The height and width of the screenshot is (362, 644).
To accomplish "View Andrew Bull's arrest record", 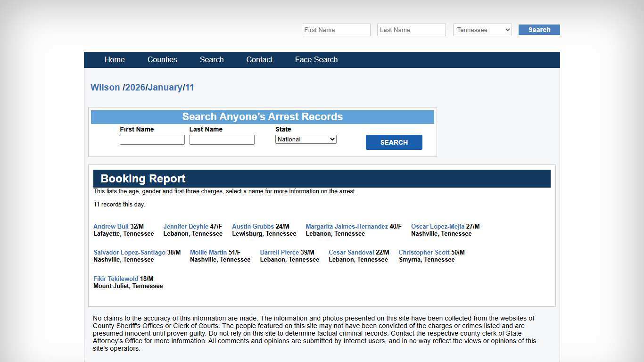I will tap(110, 226).
